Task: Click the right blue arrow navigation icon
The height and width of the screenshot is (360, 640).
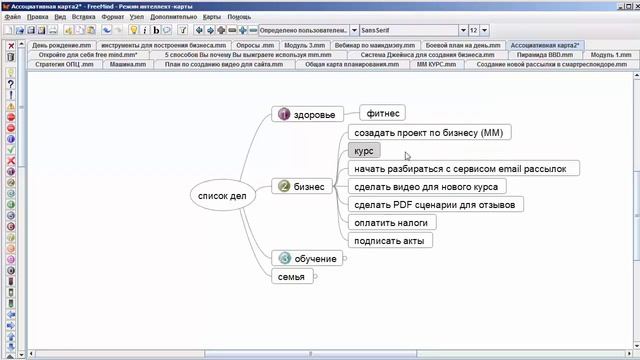Action: coord(210,30)
